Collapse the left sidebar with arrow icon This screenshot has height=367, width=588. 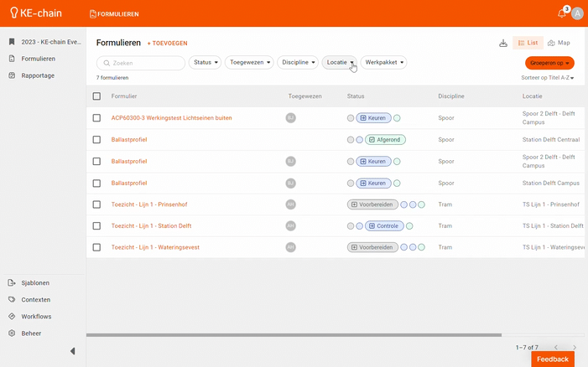(x=72, y=351)
